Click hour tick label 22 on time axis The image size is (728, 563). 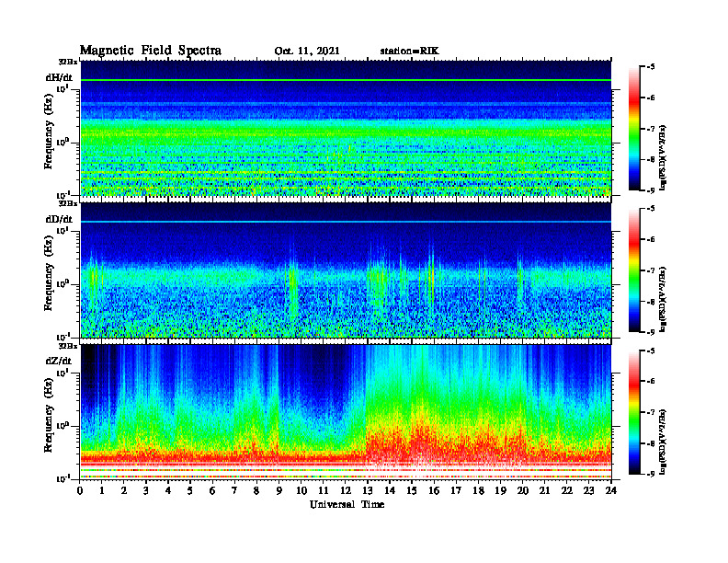[566, 491]
